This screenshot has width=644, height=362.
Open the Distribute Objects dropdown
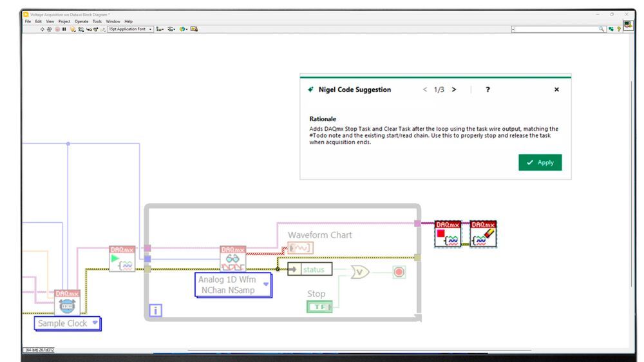(171, 29)
